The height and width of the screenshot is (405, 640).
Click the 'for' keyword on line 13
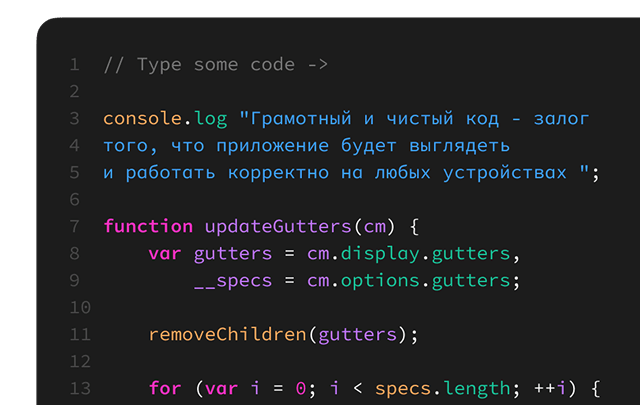click(x=165, y=388)
